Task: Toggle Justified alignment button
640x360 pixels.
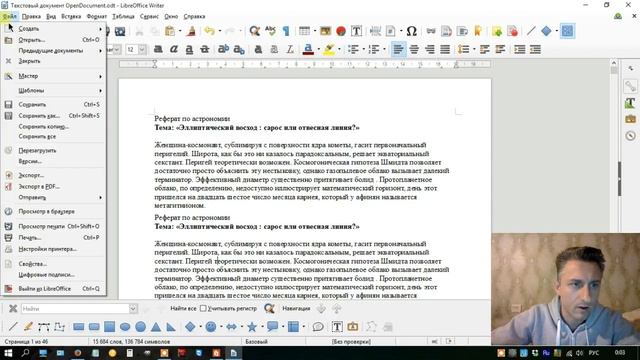Action: 445,49
